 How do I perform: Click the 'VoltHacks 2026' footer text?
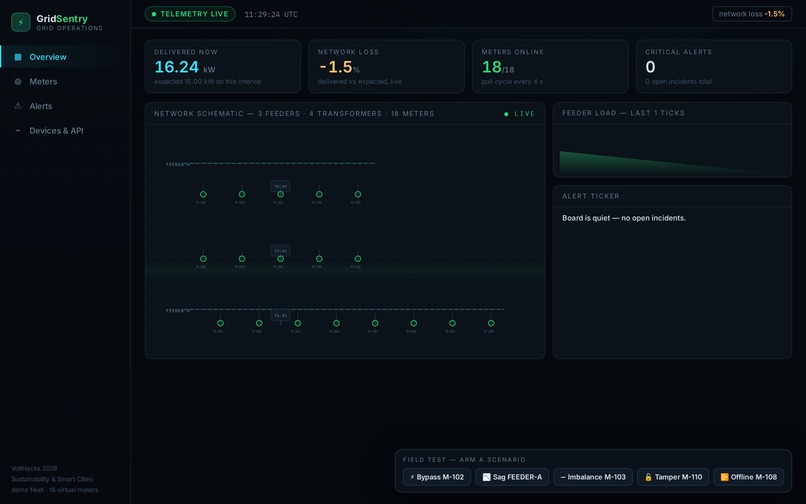(34, 469)
